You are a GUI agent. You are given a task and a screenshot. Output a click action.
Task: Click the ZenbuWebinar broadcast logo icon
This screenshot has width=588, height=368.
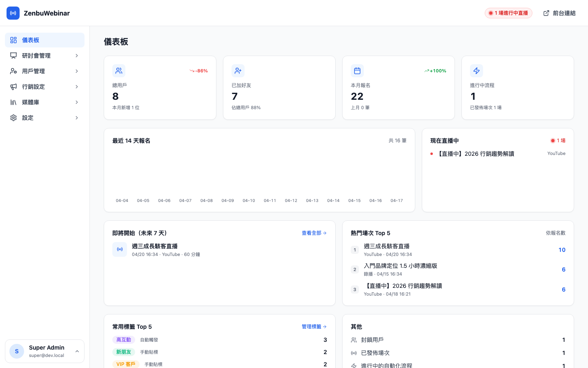pos(13,13)
